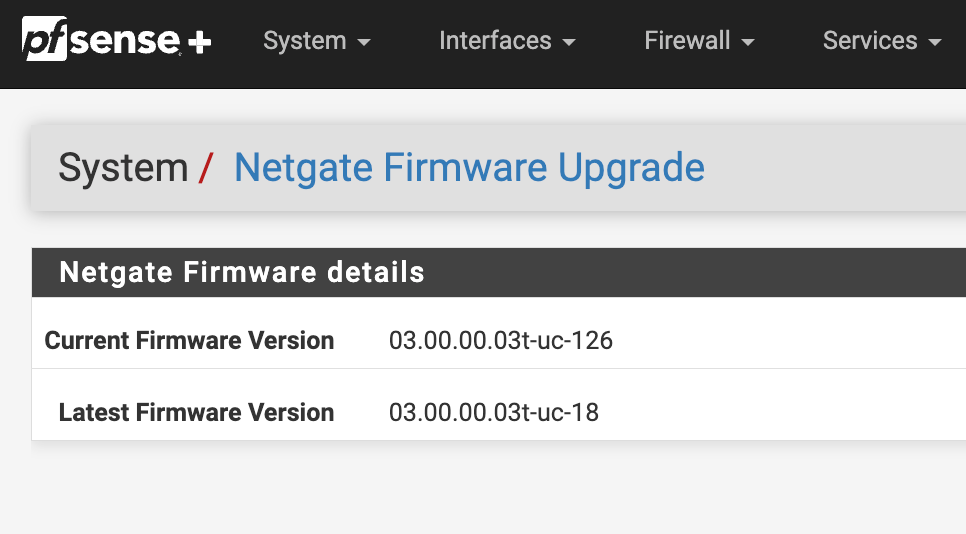The image size is (966, 534).
Task: Click current version value 03.00.00.03t-uc-126
Action: [x=501, y=341]
